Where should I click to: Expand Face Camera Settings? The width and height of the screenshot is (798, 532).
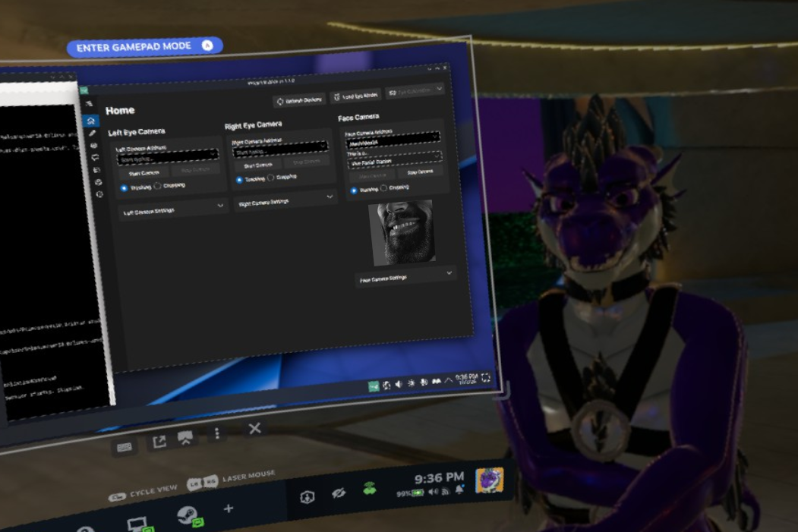pyautogui.click(x=405, y=277)
